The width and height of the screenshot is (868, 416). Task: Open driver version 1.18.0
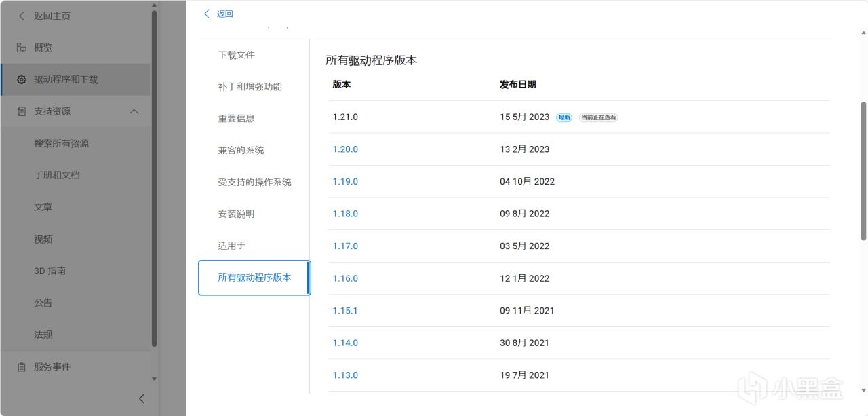345,214
